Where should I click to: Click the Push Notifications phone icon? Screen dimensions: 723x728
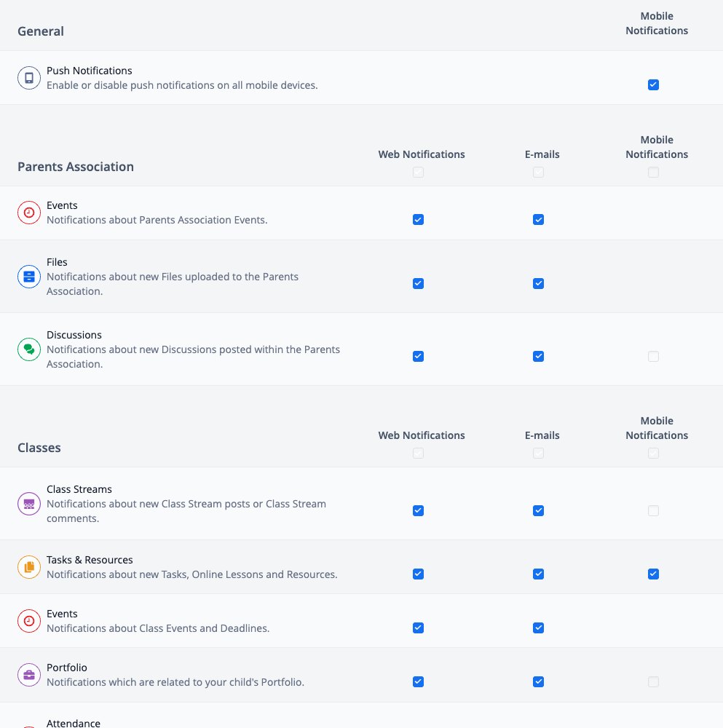pos(29,78)
